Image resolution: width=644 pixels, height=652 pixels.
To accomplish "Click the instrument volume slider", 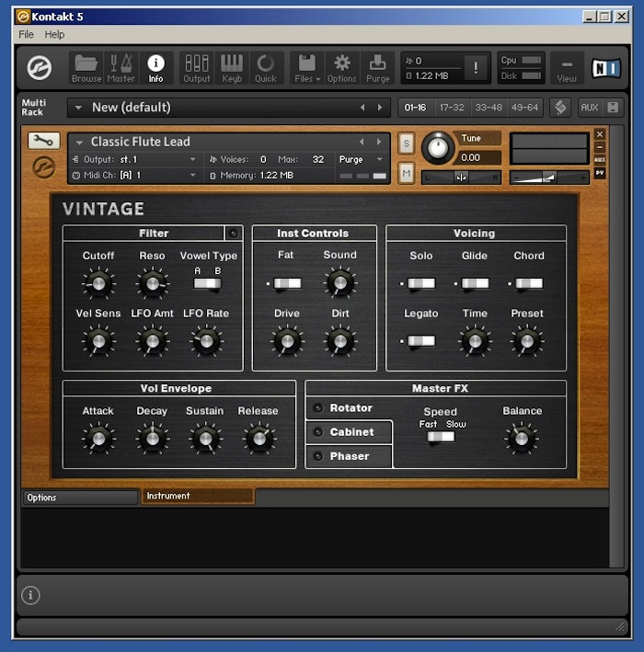I will pos(549,177).
